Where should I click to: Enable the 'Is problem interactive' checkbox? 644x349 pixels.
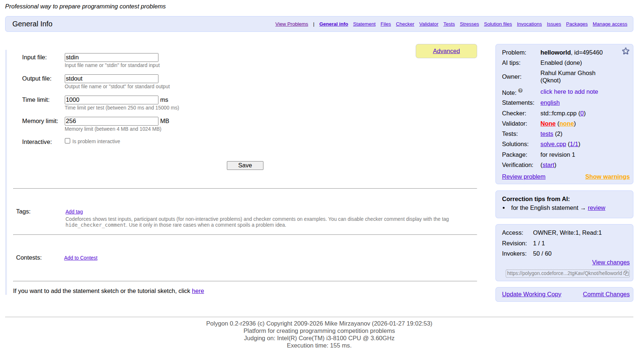point(68,141)
